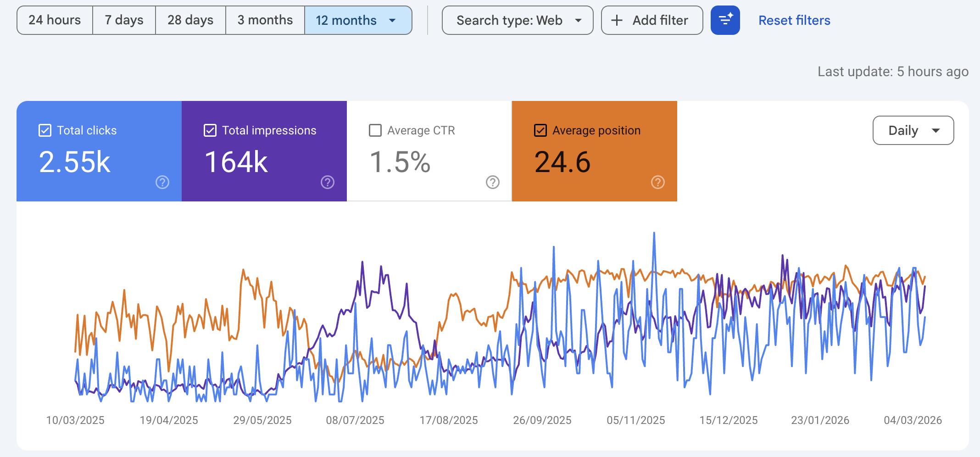Click the arrow inside the Daily dropdown
980x457 pixels.
tap(936, 130)
